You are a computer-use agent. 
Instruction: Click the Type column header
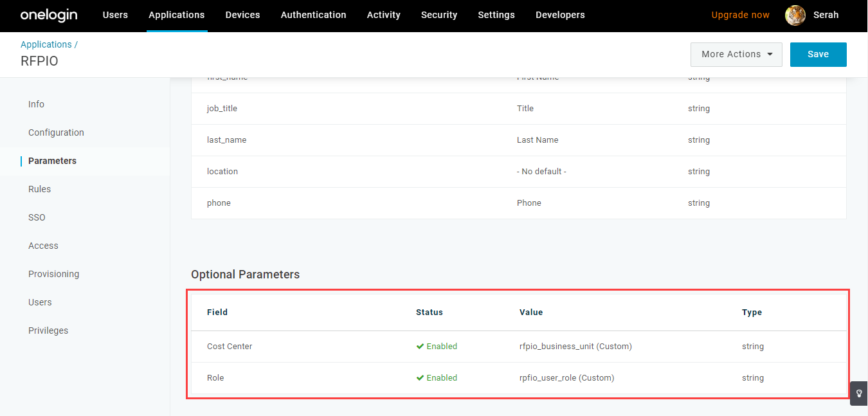752,312
